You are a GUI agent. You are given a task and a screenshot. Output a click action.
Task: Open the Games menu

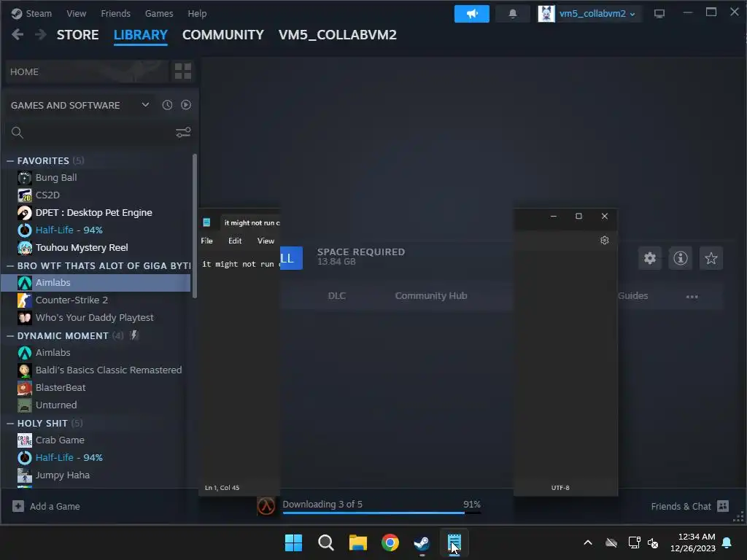(158, 13)
